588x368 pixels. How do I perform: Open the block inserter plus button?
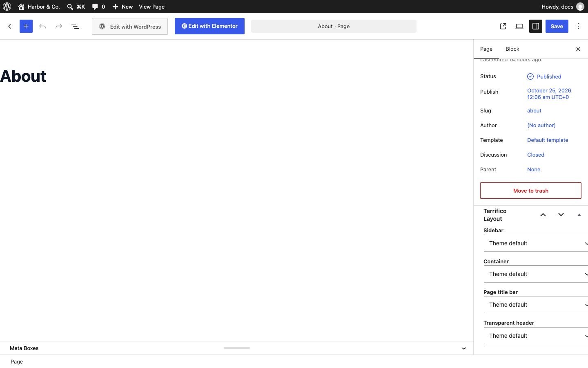[26, 26]
